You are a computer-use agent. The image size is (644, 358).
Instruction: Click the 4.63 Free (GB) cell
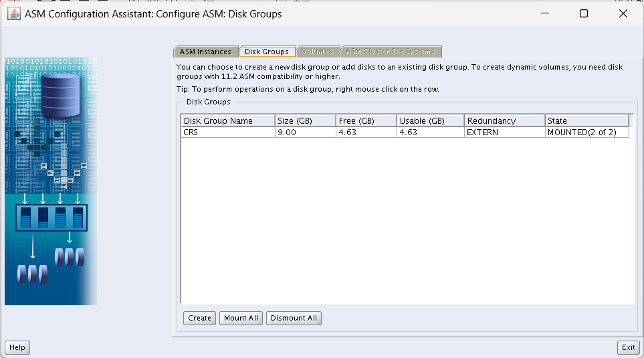366,132
